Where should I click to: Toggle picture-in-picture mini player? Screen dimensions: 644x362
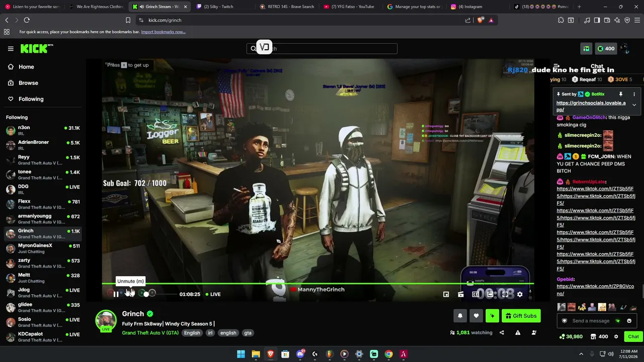tap(446, 294)
